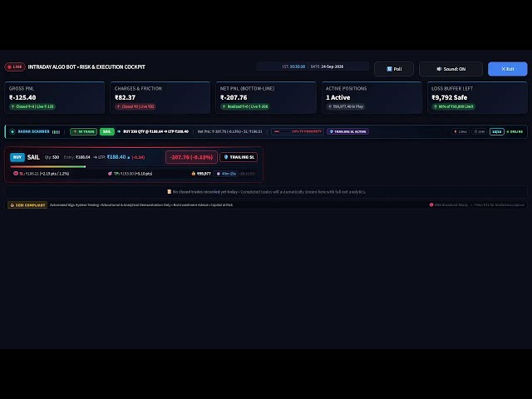
Task: Click the Poll button
Action: pyautogui.click(x=394, y=69)
